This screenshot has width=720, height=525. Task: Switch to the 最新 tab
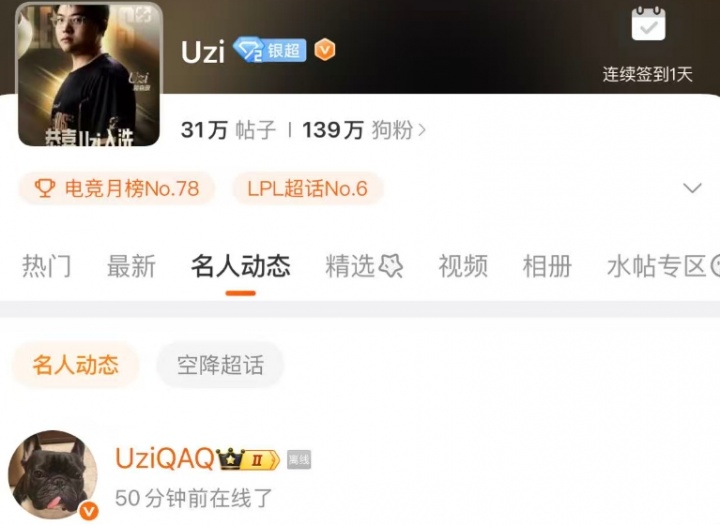131,266
